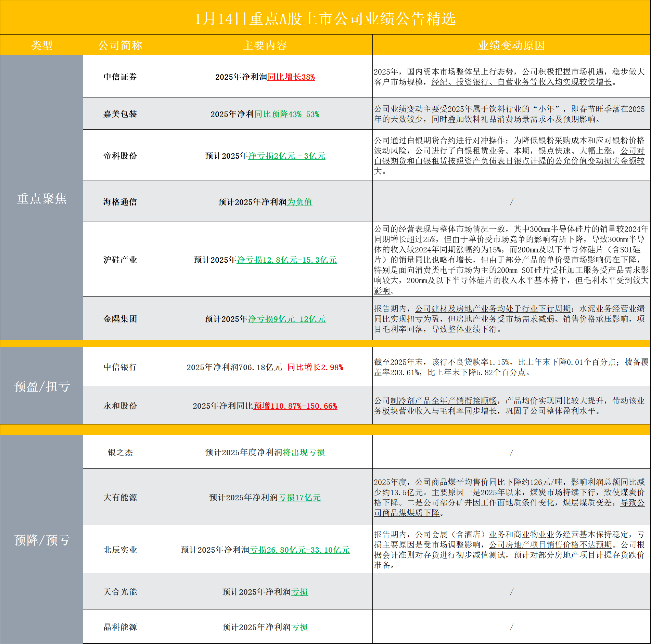
Task: Select the '重点聚焦' category cell
Action: tap(41, 198)
